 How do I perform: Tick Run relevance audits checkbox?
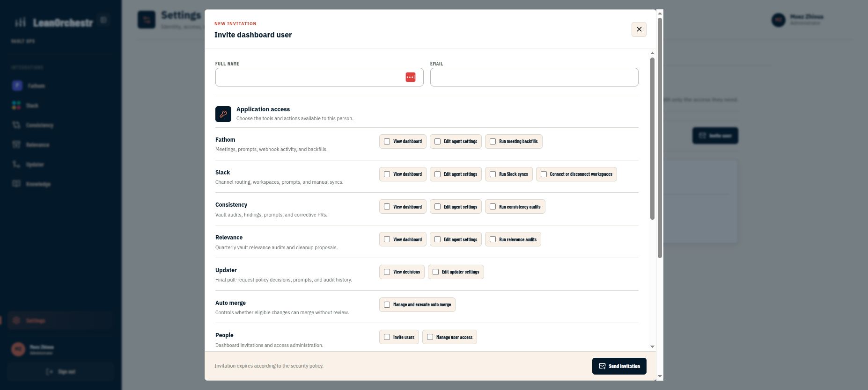493,239
